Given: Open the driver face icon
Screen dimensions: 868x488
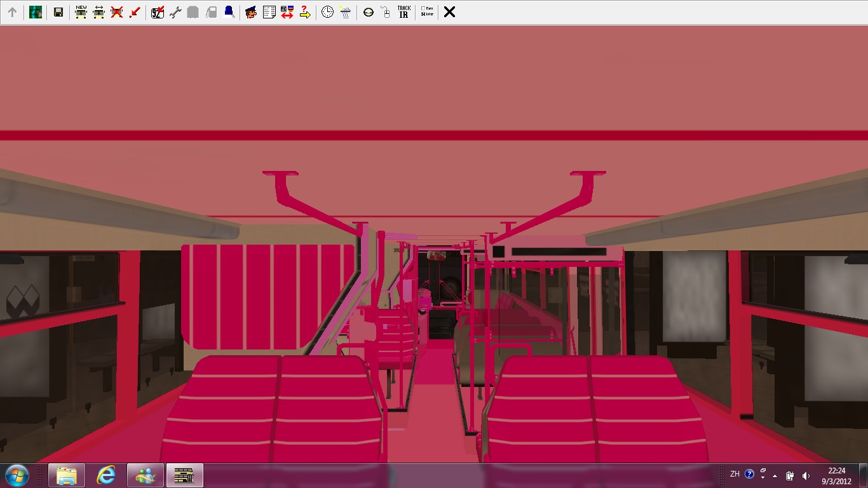Looking at the screenshot, I should coord(251,12).
